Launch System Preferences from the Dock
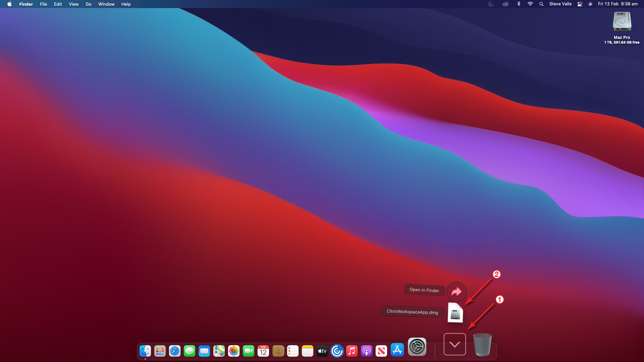 coord(417,347)
